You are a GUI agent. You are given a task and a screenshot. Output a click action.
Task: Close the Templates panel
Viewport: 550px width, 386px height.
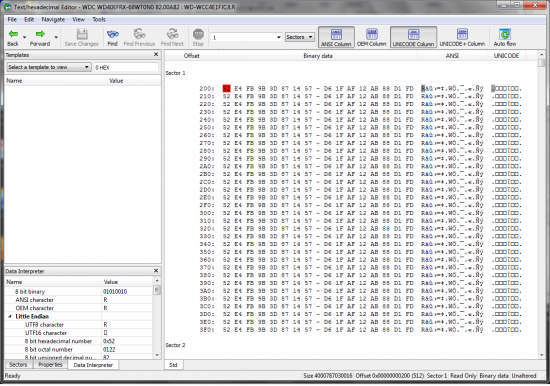point(156,54)
